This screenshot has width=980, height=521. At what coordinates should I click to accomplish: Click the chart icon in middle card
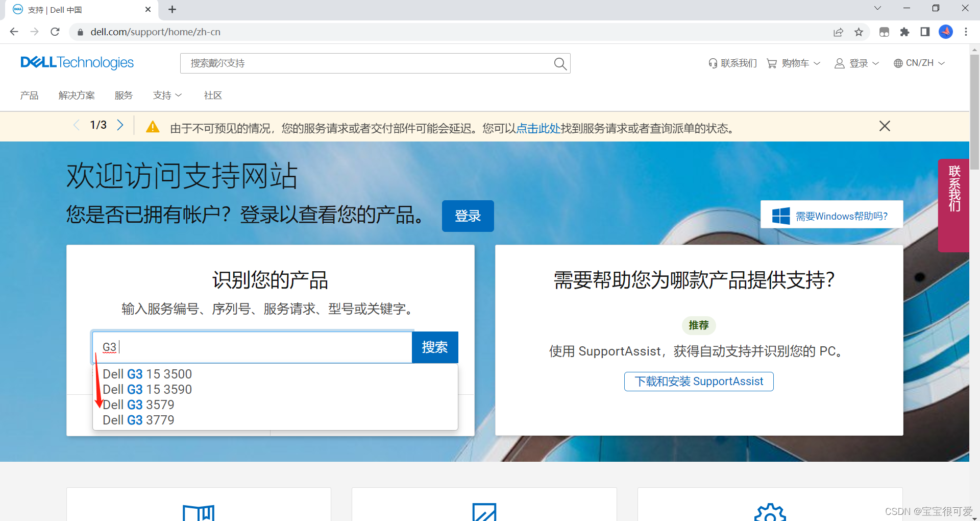484,512
